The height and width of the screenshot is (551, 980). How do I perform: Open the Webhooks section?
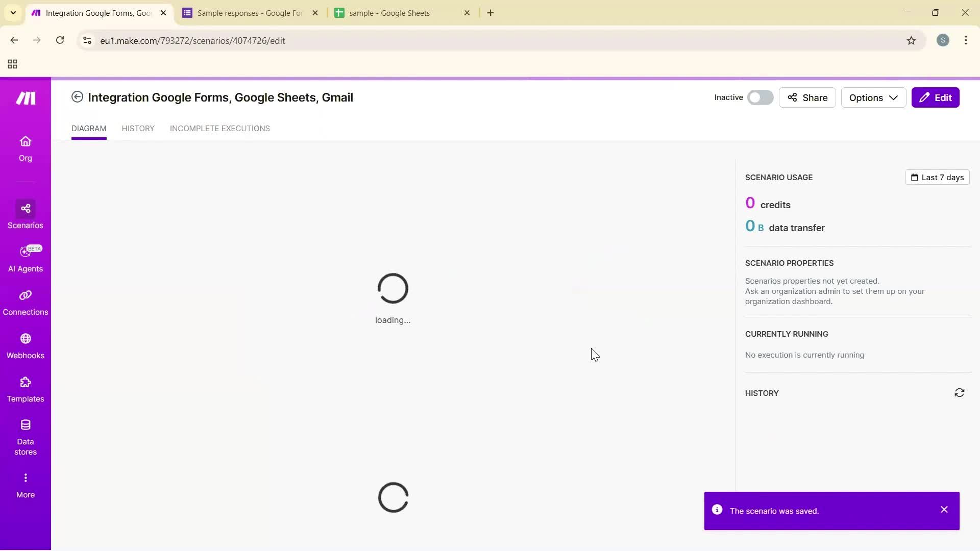26,345
